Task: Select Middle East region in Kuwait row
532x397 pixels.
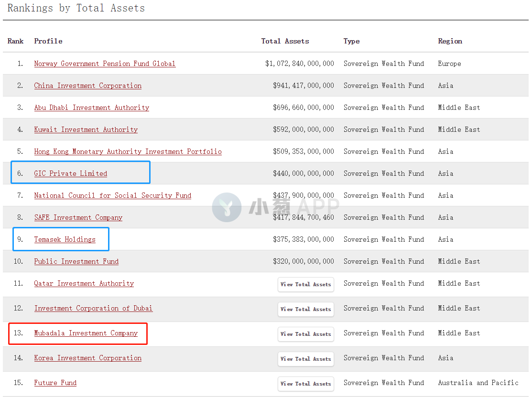Action: 459,130
